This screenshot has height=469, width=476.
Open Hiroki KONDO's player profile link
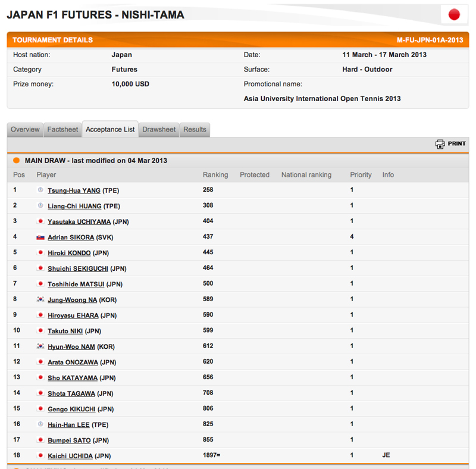tap(69, 253)
